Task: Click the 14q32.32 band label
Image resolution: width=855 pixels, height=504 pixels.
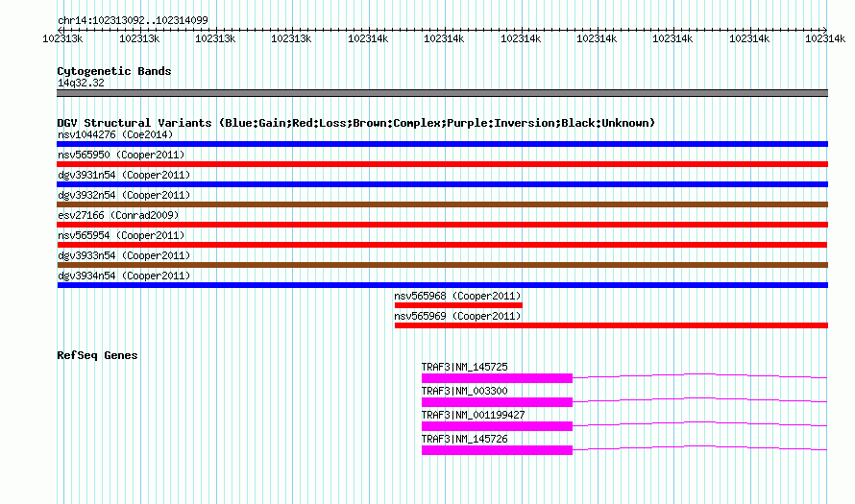Action: point(81,83)
